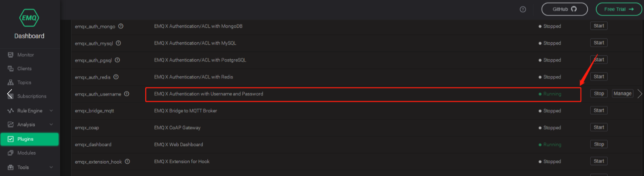The image size is (644, 176).
Task: Open help icon next to emqx_auth_pgsql
Action: [118, 60]
